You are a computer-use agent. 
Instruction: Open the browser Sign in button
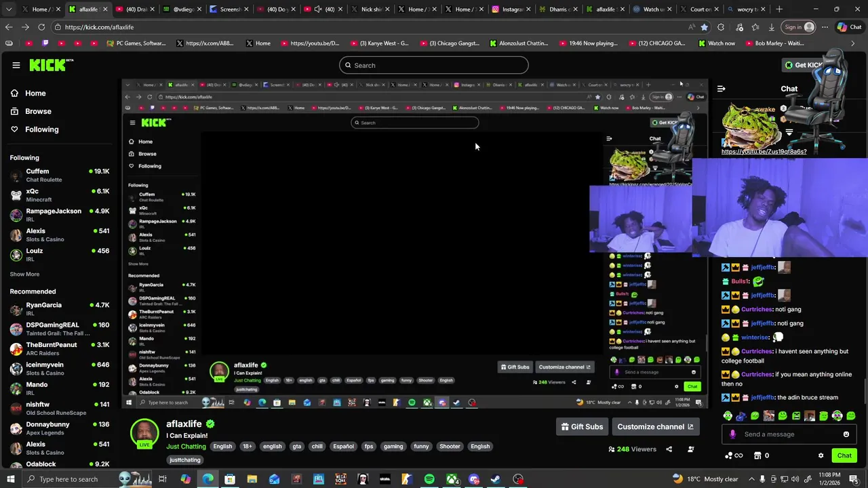pyautogui.click(x=799, y=27)
